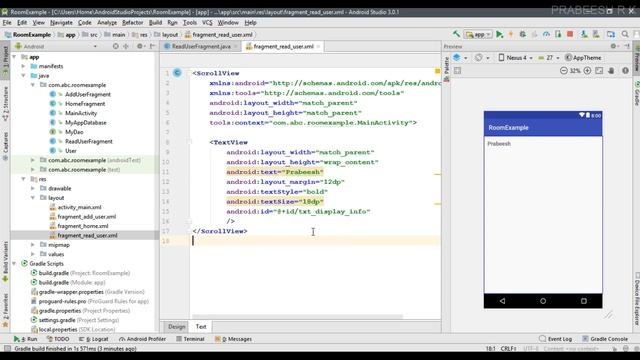This screenshot has width=640, height=360.
Task: Open the Android Profiler tool window
Action: coord(142,339)
